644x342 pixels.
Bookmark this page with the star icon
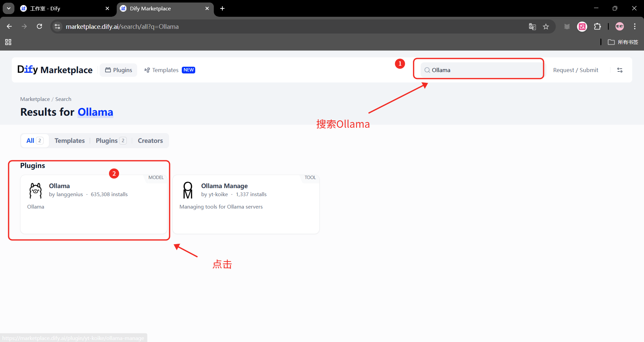[546, 26]
